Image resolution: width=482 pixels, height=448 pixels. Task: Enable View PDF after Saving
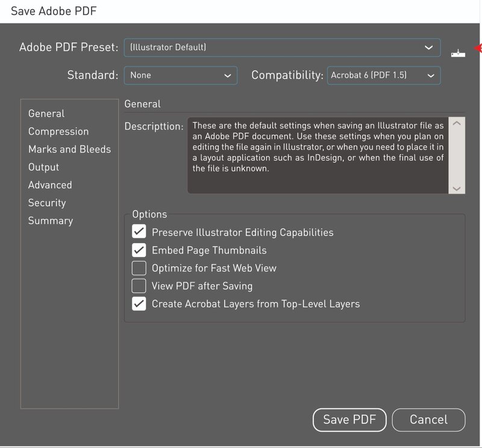click(139, 286)
